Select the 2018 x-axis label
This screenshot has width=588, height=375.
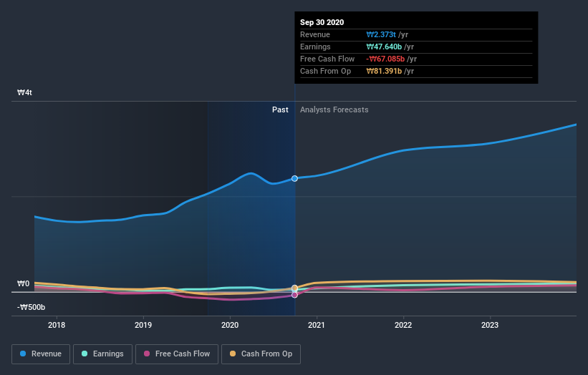pyautogui.click(x=57, y=325)
